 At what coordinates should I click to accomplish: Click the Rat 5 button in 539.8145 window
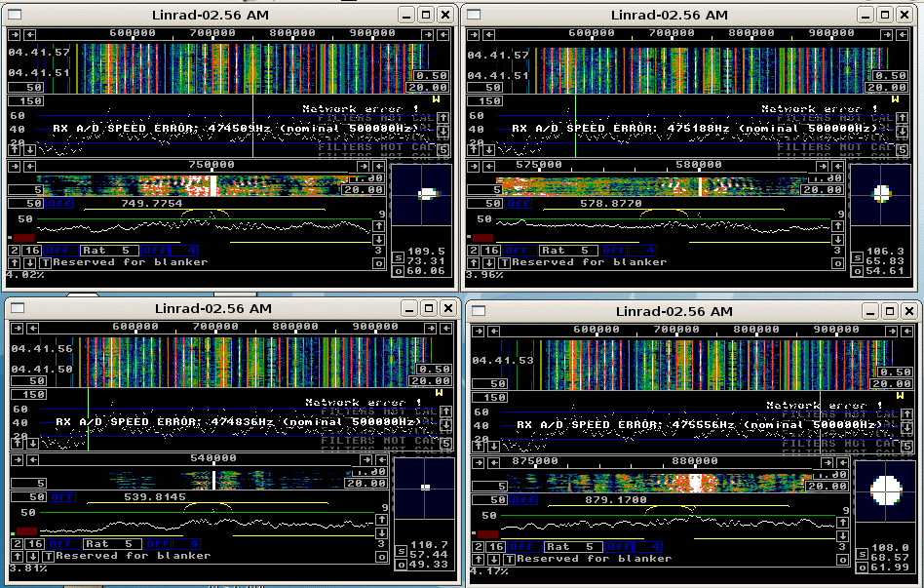(x=112, y=544)
